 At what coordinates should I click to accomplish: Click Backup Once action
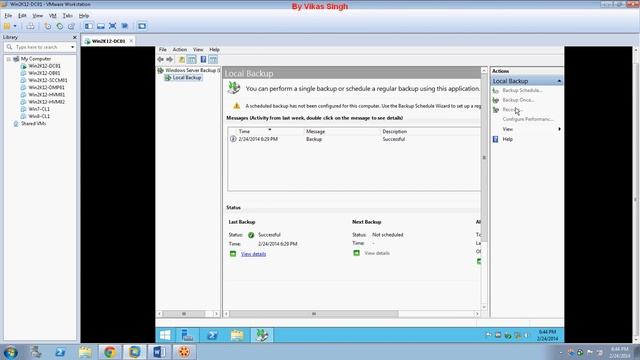coord(518,100)
